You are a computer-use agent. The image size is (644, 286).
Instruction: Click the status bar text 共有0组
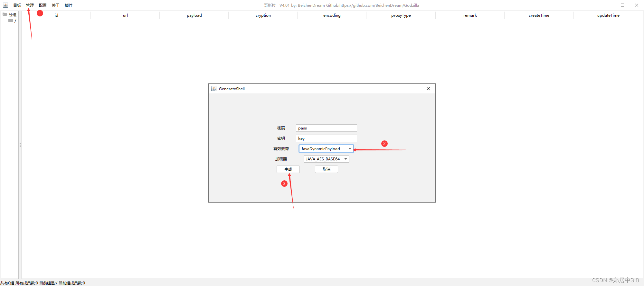coord(7,283)
